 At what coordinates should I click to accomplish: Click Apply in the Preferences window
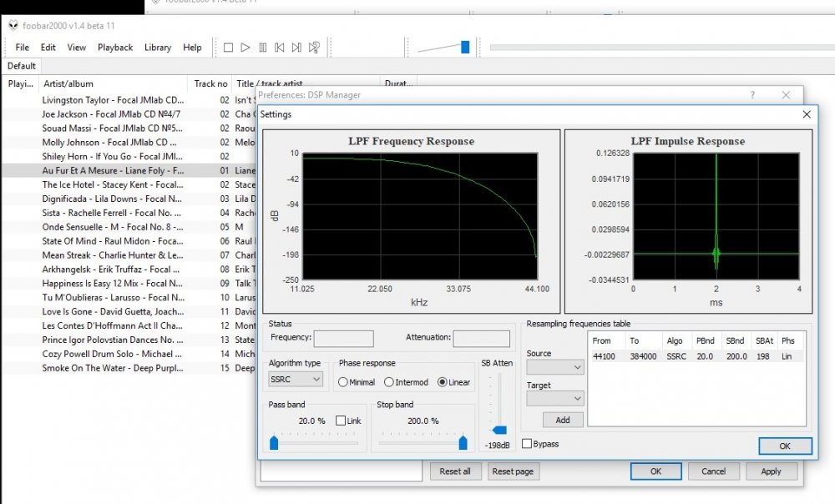771,471
